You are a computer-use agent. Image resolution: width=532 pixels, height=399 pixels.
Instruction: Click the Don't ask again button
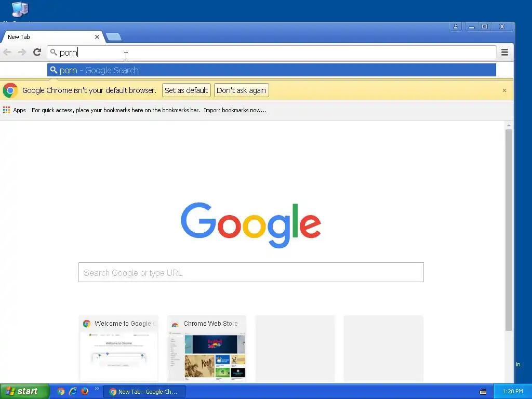coord(241,90)
